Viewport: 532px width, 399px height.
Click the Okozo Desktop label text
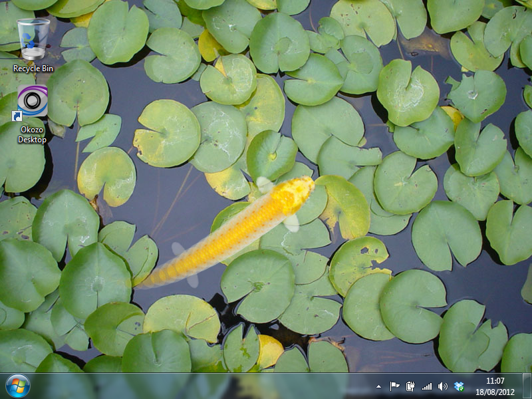click(x=32, y=135)
